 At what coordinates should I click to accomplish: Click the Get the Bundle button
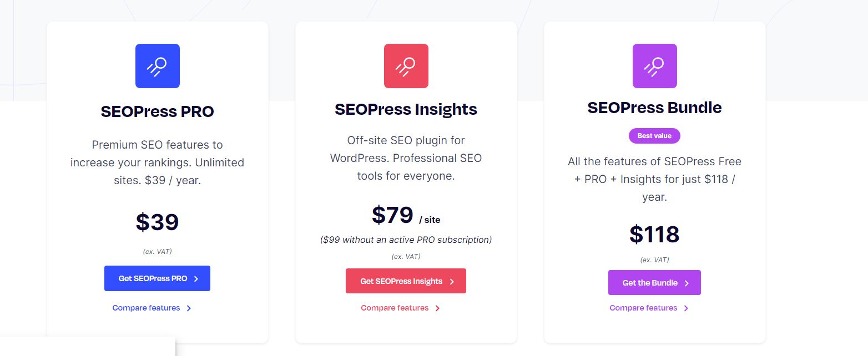pyautogui.click(x=654, y=283)
